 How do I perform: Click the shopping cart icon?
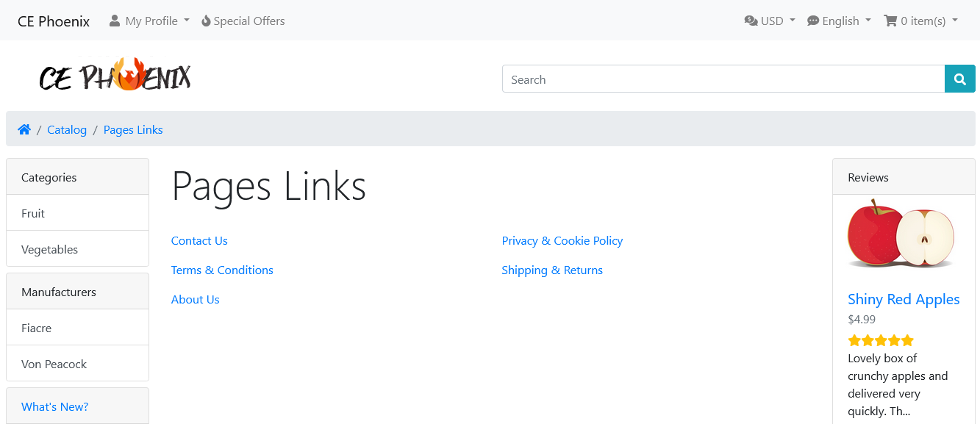[890, 21]
